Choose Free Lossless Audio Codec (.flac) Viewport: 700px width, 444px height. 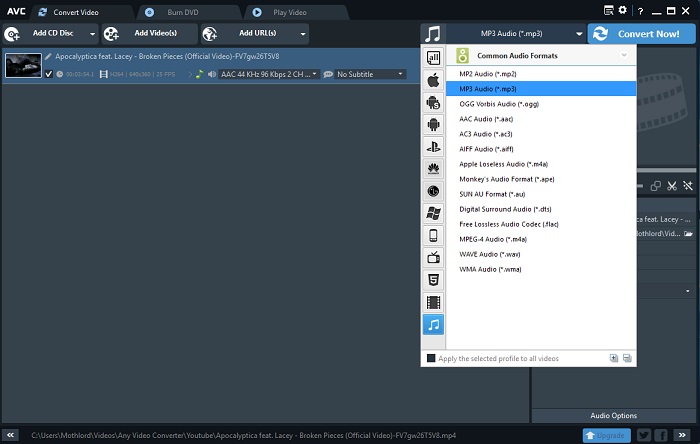point(541,224)
